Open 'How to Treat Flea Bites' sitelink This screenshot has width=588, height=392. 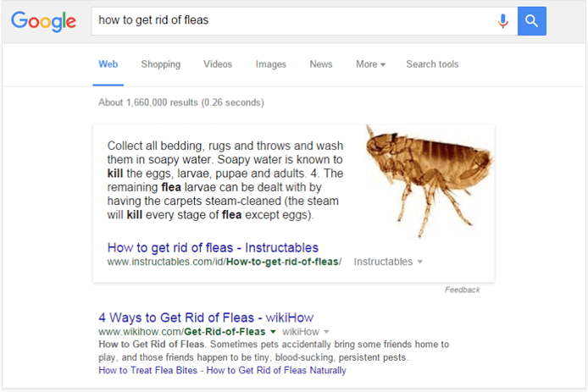(x=147, y=370)
